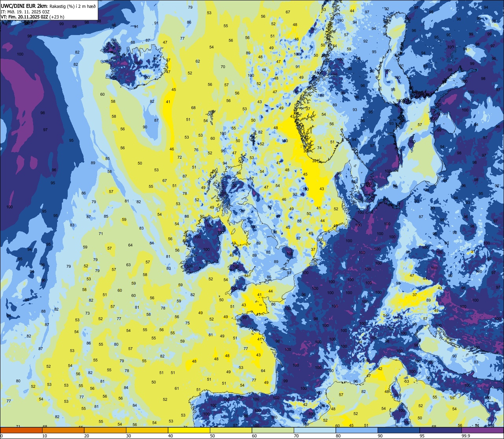504x439 pixels.
Task: Choose the purple above-99.9 legend swatch
Action: pyautogui.click(x=482, y=430)
